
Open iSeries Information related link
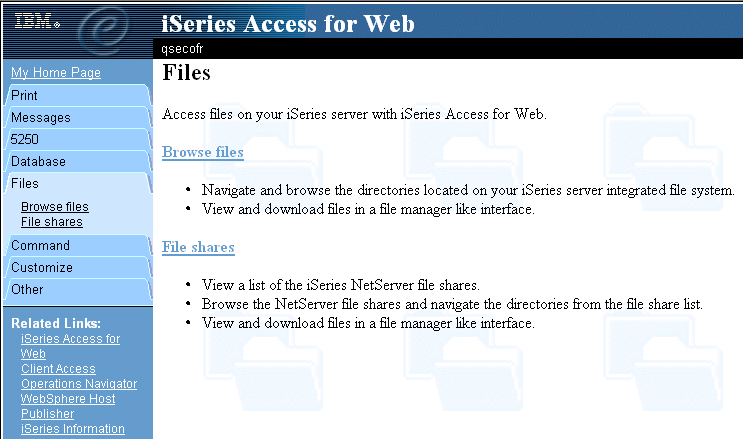(x=72, y=429)
